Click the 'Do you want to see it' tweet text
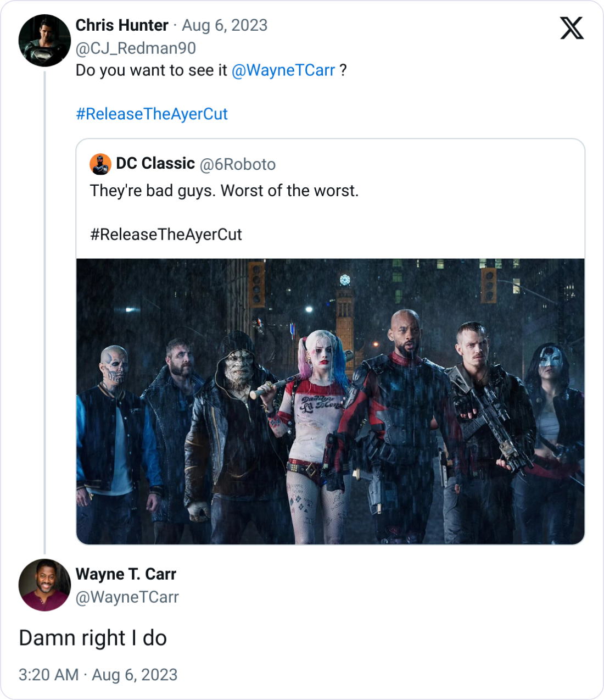Viewport: 604px width, 700px height. (x=148, y=69)
